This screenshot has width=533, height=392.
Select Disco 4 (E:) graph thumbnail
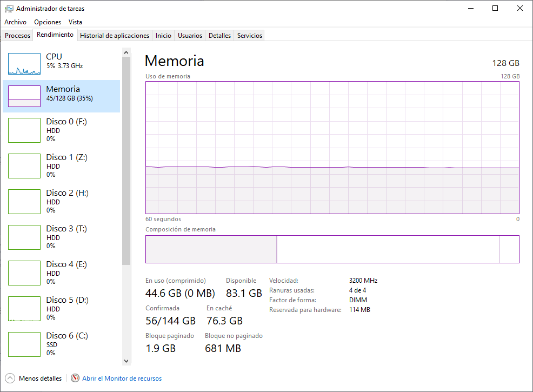[24, 273]
